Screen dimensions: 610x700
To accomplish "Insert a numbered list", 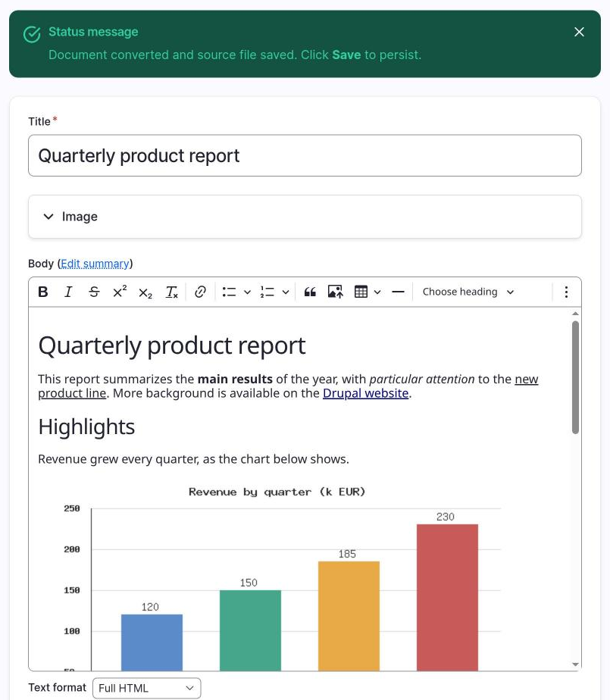I will (267, 292).
